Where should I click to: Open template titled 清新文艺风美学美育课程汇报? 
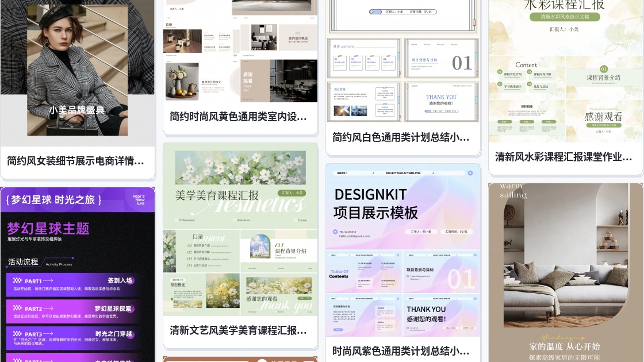(x=238, y=330)
